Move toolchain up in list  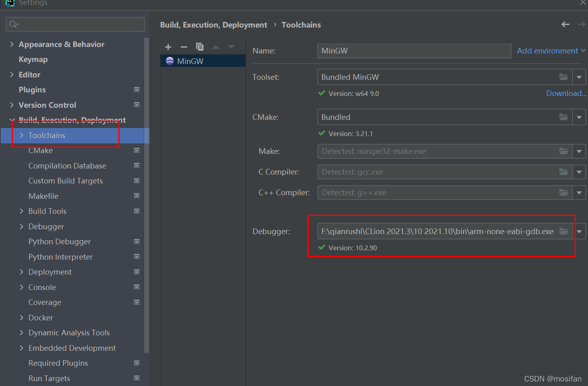216,47
